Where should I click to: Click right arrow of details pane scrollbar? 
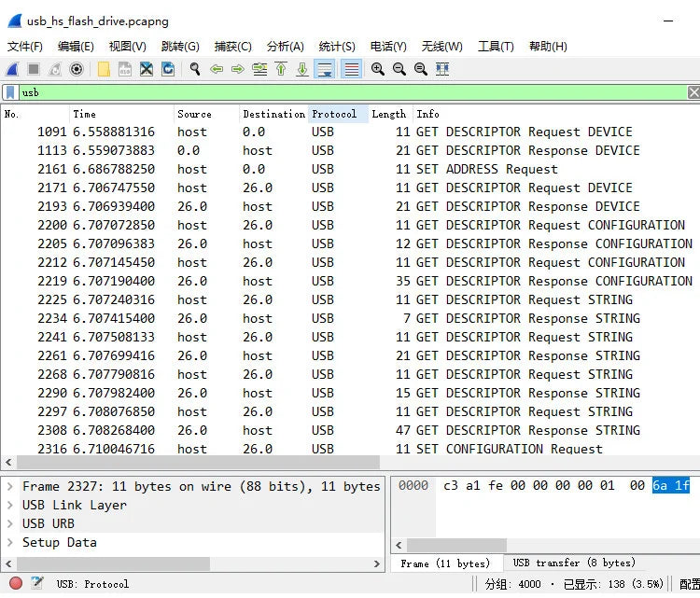[x=377, y=563]
